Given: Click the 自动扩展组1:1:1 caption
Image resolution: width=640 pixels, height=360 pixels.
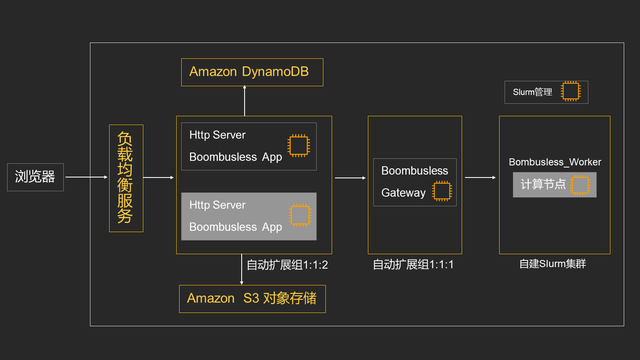Looking at the screenshot, I should click(x=413, y=264).
